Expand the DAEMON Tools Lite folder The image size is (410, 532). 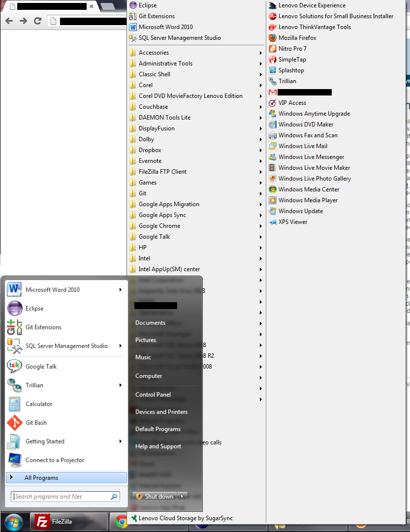point(164,118)
